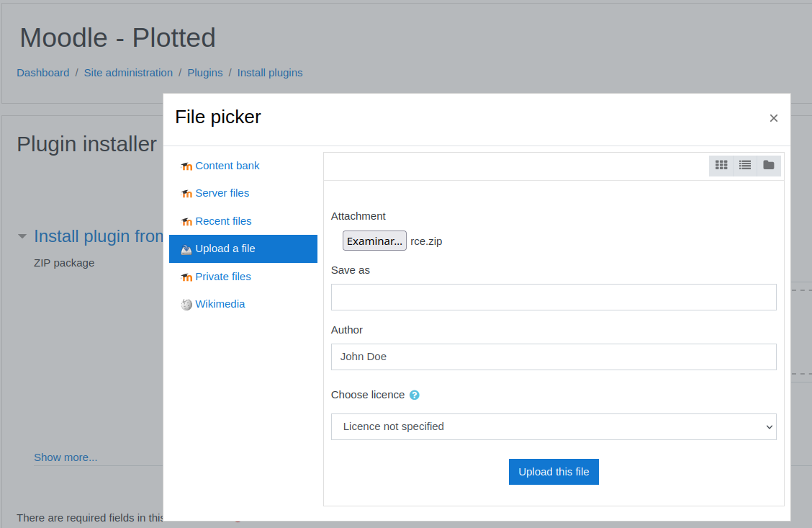
Task: Click the Moodle - Plotted site heading
Action: [x=117, y=38]
